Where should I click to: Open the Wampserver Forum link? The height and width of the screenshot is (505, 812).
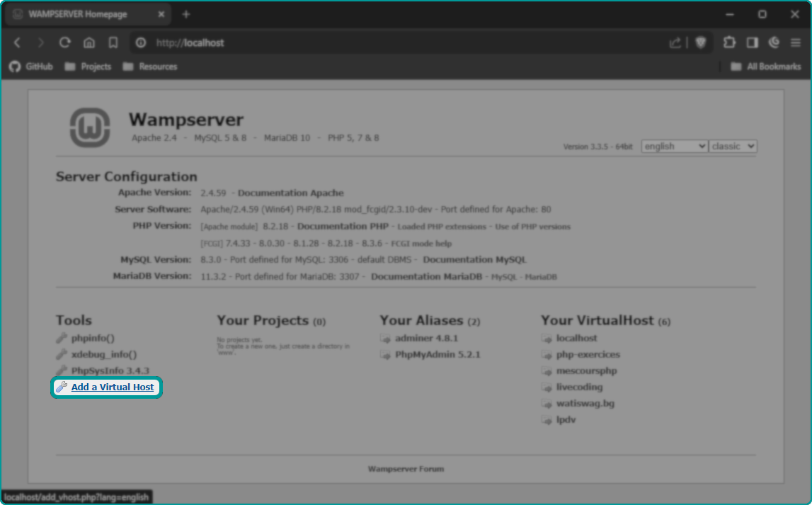pyautogui.click(x=406, y=469)
